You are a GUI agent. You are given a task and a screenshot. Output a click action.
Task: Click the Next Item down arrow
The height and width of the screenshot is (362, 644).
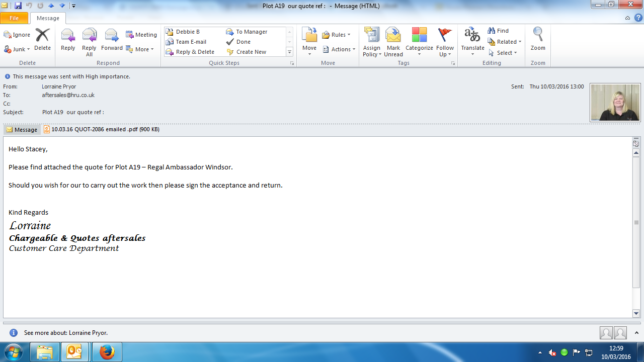pyautogui.click(x=62, y=6)
